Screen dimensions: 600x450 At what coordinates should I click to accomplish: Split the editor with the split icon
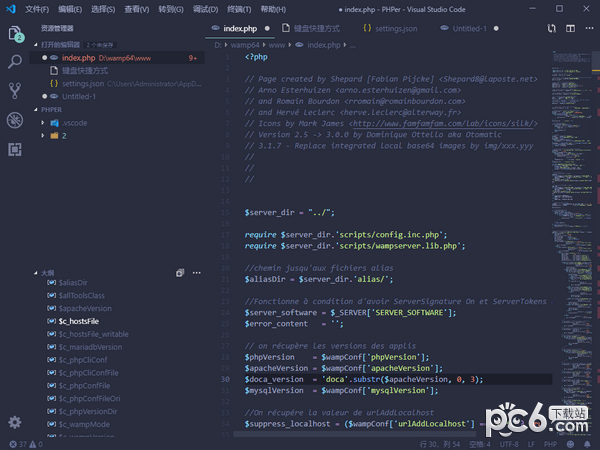571,28
